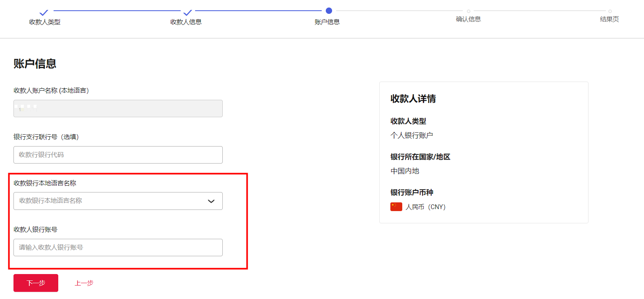Click the 中国内地 value text
Screen dimensions: 644x299
click(x=405, y=171)
